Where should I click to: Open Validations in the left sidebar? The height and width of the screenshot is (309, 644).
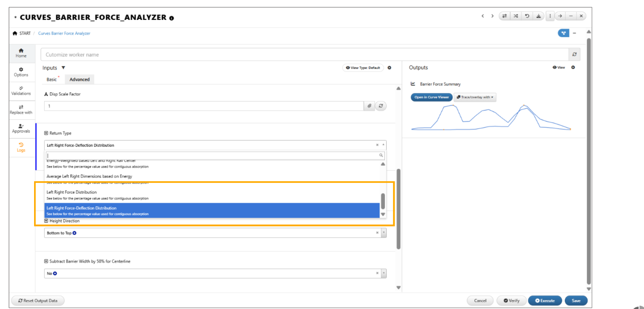click(21, 91)
